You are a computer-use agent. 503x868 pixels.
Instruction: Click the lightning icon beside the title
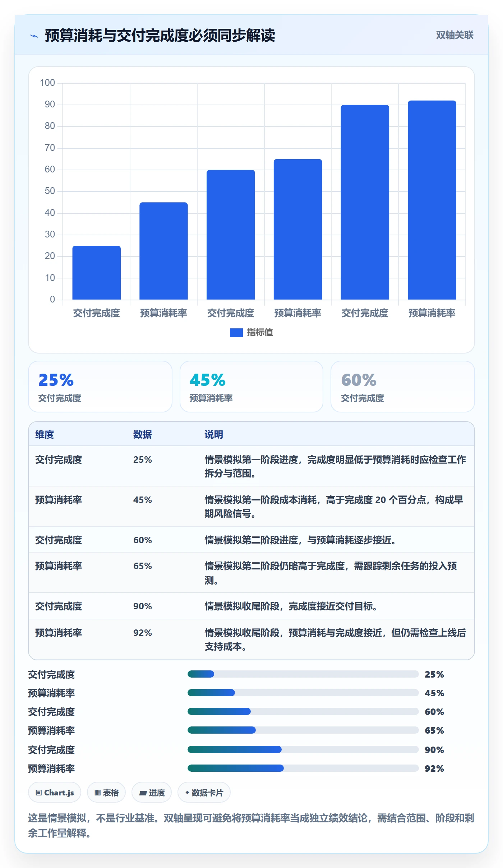point(34,36)
